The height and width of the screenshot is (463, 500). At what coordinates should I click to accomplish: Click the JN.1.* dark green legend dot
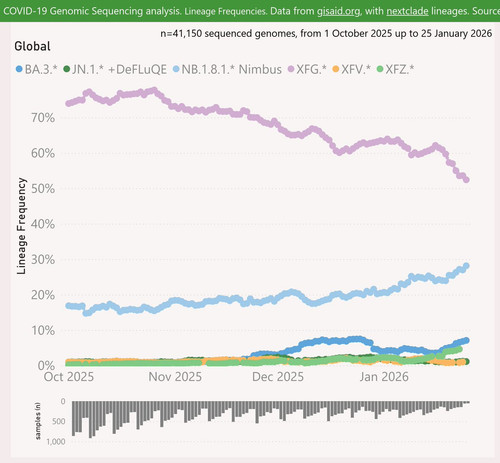(x=67, y=69)
